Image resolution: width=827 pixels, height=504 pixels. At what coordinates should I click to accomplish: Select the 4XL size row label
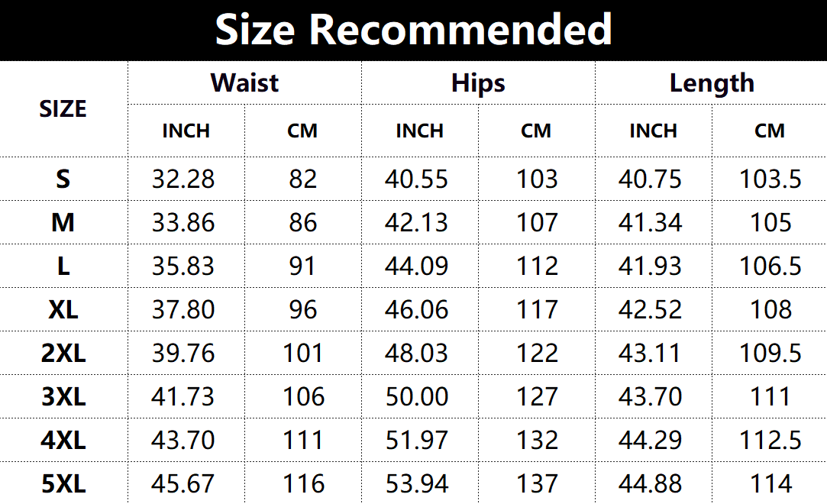63,440
